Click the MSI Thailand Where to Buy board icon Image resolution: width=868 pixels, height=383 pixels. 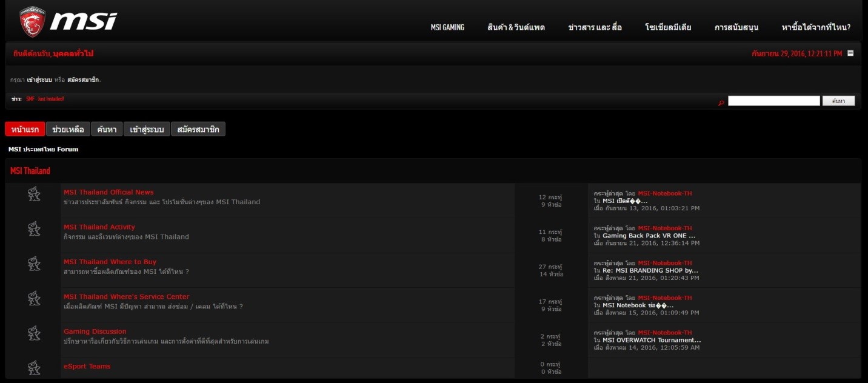coord(34,264)
